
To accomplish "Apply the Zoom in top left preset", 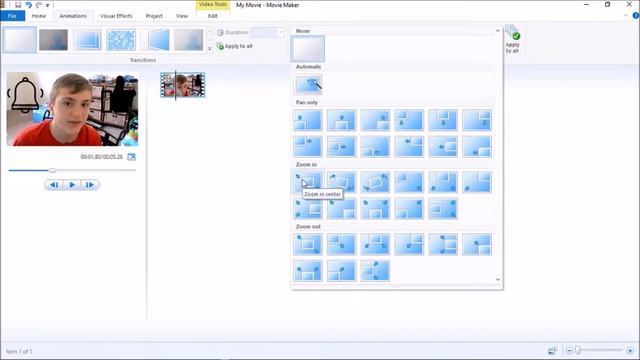I will click(x=409, y=182).
